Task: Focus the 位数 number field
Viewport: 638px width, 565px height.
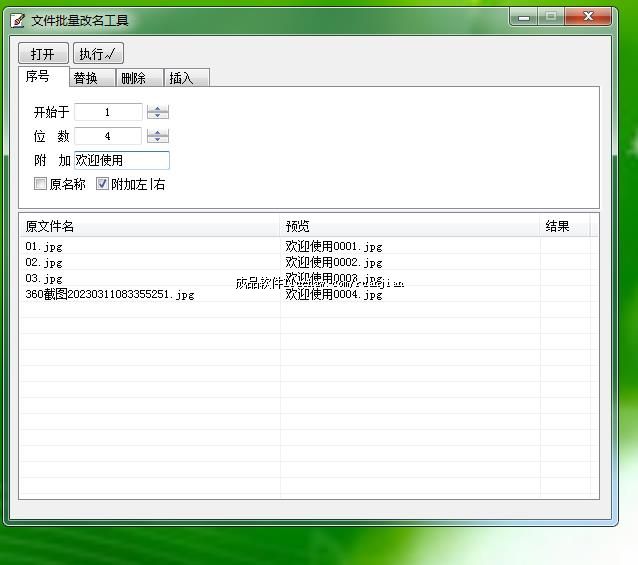Action: pyautogui.click(x=108, y=136)
